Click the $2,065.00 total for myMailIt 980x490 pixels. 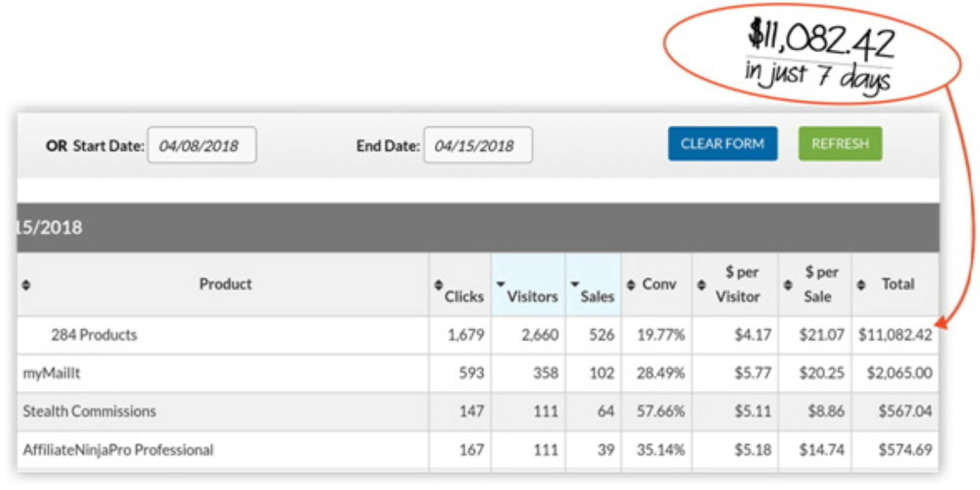pos(899,373)
